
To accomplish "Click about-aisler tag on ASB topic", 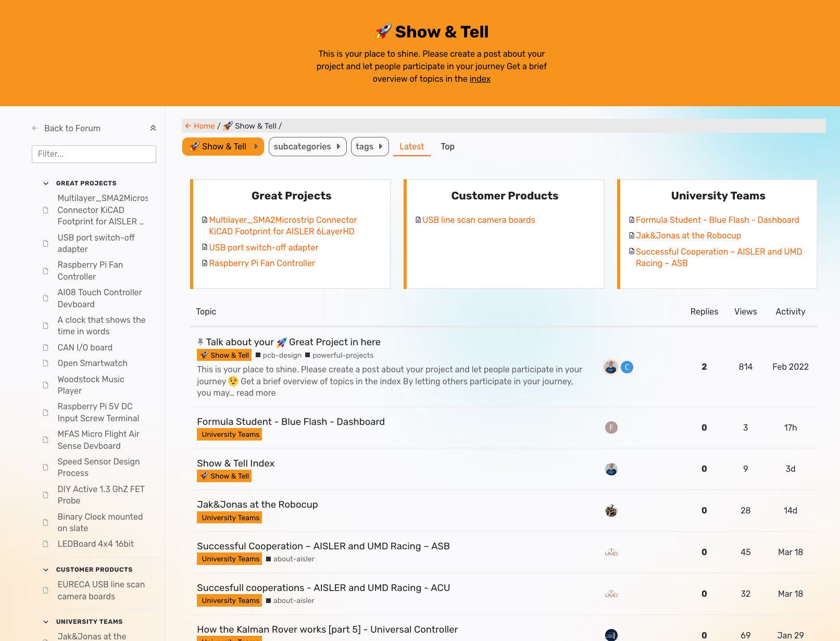I will pos(290,559).
